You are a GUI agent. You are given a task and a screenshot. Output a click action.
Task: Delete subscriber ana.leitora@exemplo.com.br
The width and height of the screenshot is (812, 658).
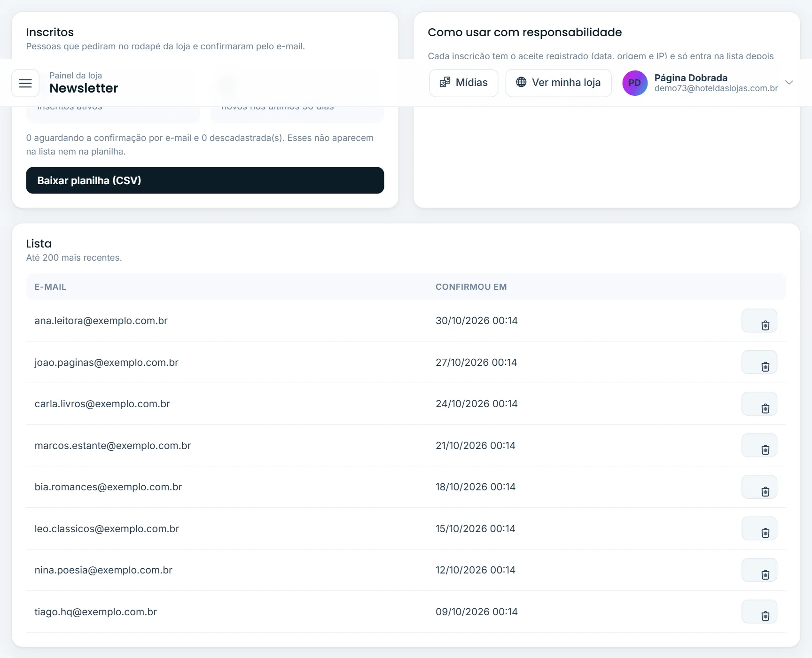[x=759, y=321]
